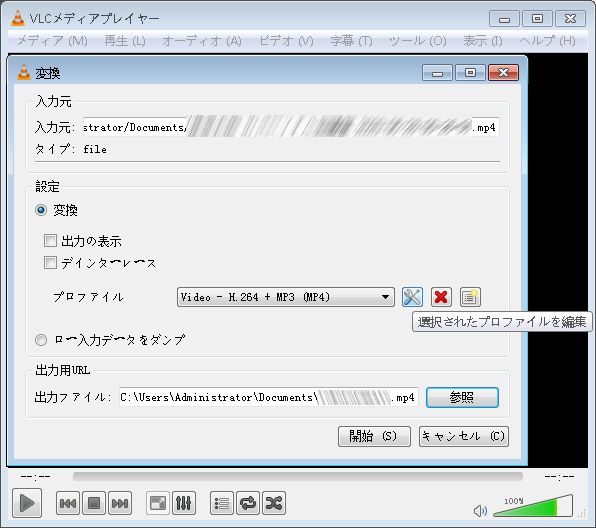Toggle loop repeat mode icon
This screenshot has width=596, height=528.
coord(248,503)
